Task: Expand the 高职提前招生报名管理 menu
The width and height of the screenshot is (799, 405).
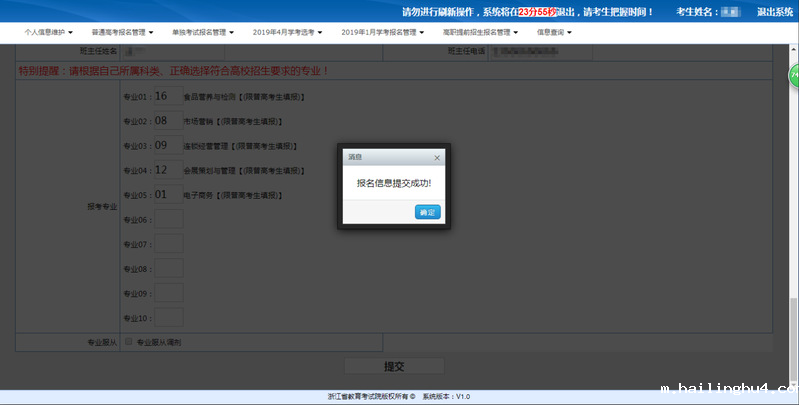Action: tap(479, 32)
